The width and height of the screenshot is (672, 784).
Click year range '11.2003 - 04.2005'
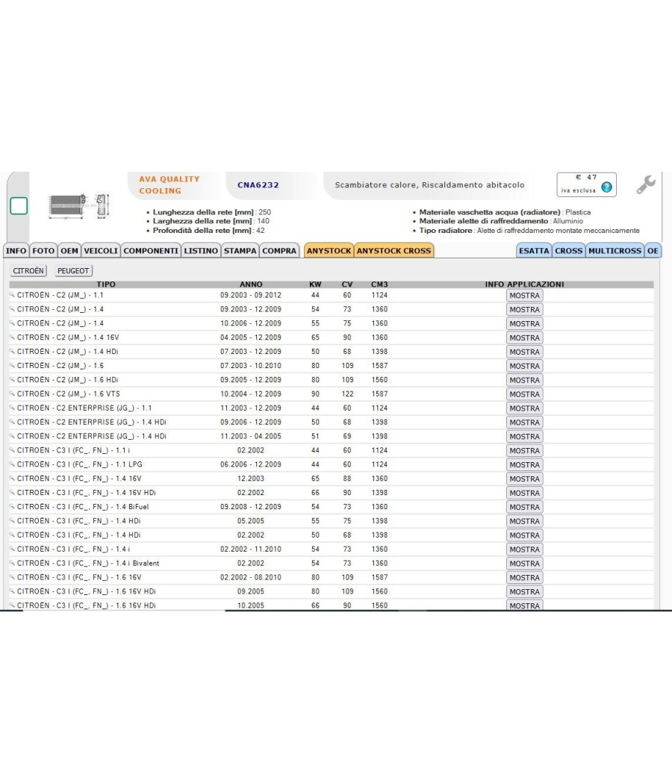click(251, 436)
